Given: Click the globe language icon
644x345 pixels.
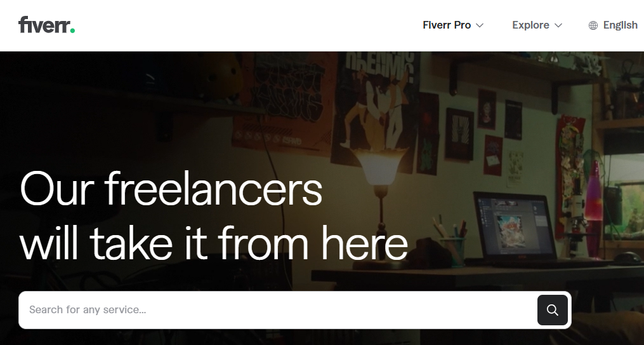Looking at the screenshot, I should pos(593,25).
